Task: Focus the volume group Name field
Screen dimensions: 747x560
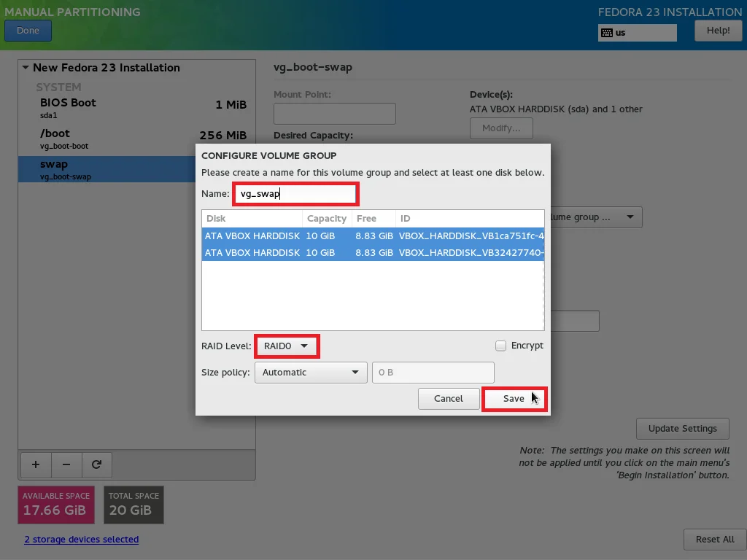Action: coord(295,194)
